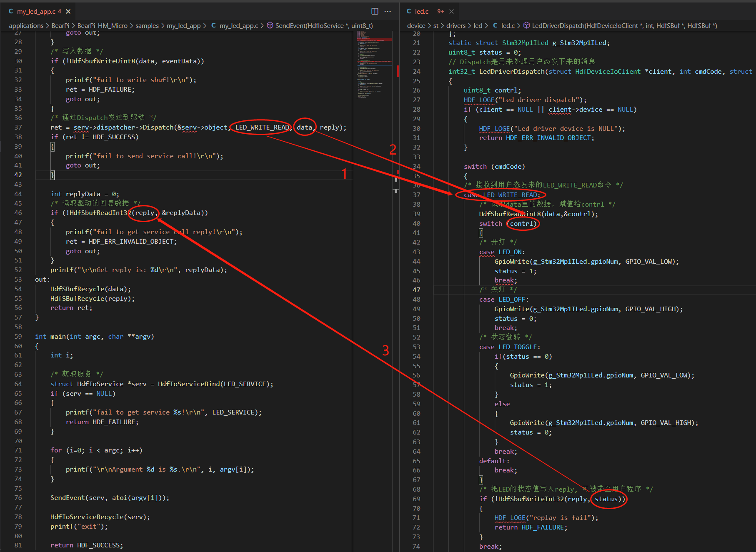Click 'printf("exit");' line

79,527
